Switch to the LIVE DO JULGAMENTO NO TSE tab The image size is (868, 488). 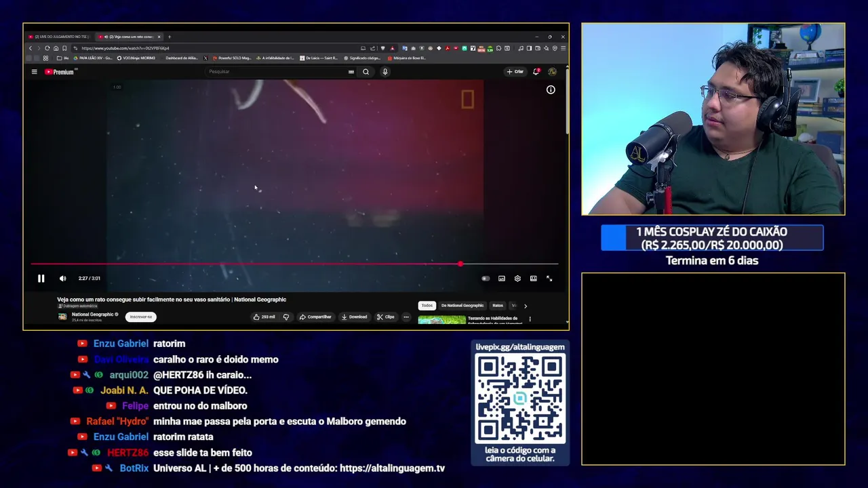point(58,37)
